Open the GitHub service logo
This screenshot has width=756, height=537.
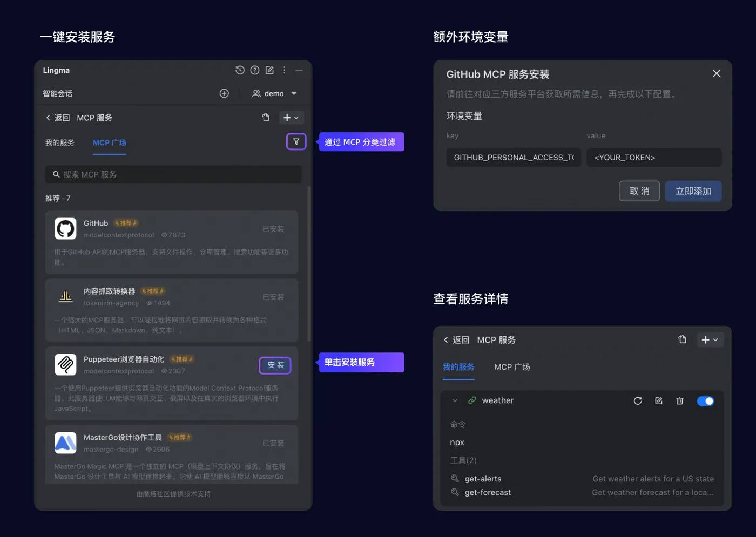coord(65,229)
